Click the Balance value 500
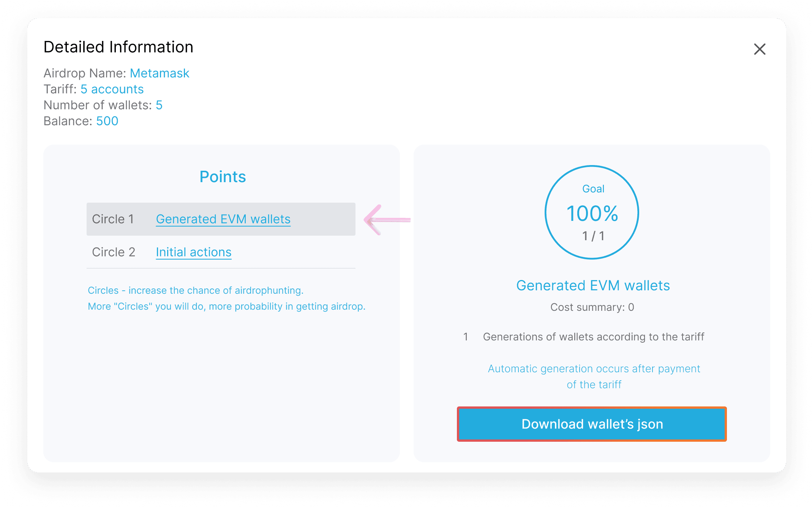 (x=107, y=121)
